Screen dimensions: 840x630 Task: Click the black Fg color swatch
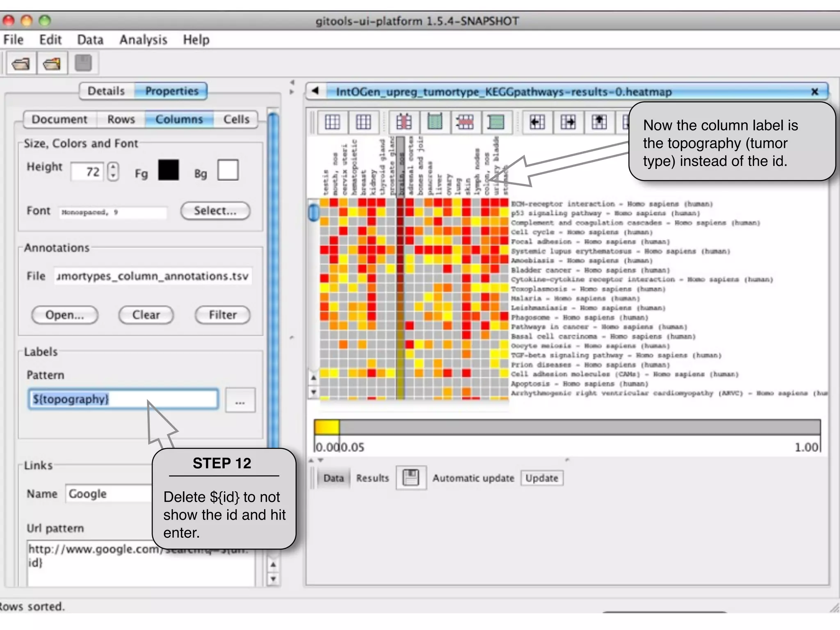pyautogui.click(x=168, y=170)
